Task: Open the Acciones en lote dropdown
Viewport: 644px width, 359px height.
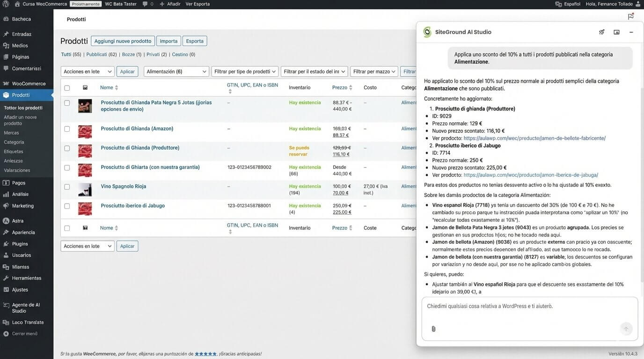Action: coord(87,71)
